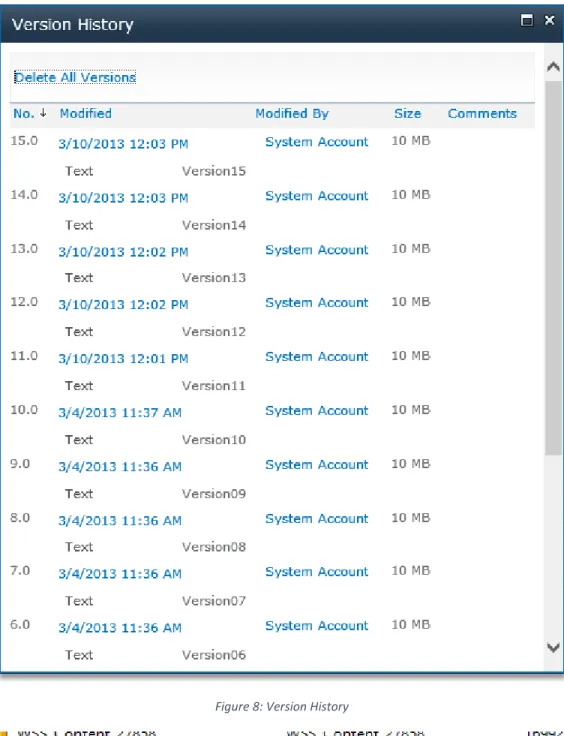Click the vertical scrollbar thumb
The height and width of the screenshot is (736, 564).
553,268
